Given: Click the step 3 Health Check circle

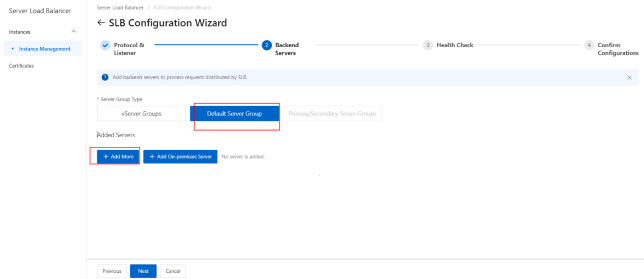Looking at the screenshot, I should point(428,45).
